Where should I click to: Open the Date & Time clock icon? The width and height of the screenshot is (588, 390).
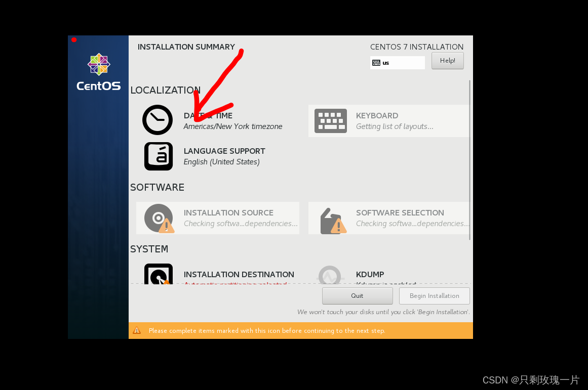[158, 120]
